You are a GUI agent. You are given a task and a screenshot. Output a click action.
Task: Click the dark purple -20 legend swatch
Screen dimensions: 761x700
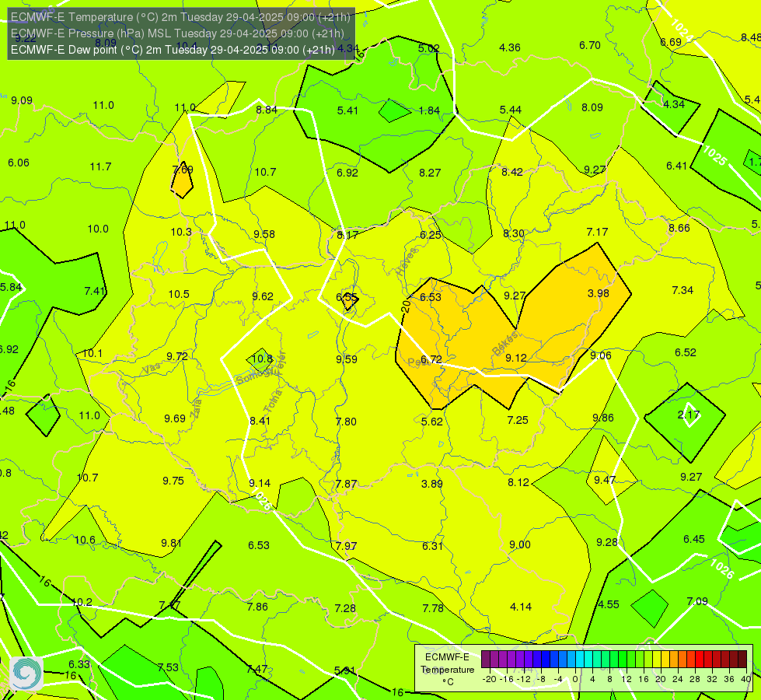coord(486,660)
